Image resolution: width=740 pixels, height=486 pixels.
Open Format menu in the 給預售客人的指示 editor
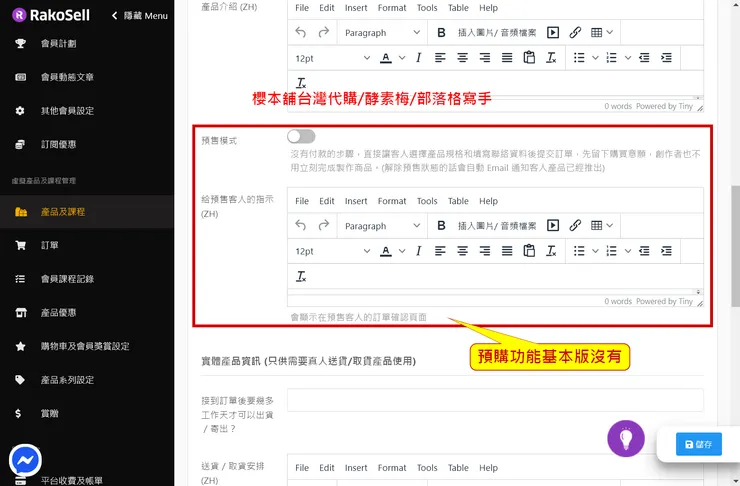(392, 201)
